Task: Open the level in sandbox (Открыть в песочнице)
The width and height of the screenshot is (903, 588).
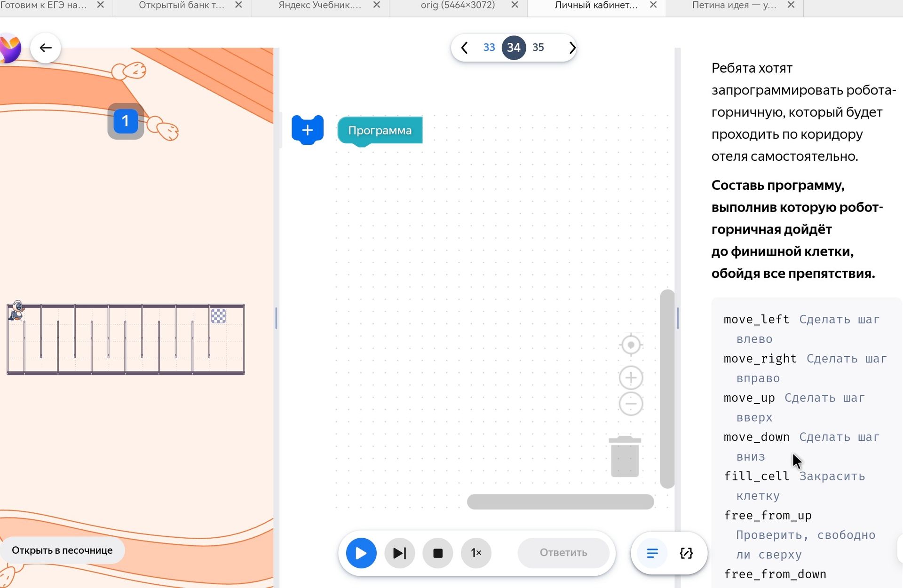Action: pyautogui.click(x=62, y=550)
